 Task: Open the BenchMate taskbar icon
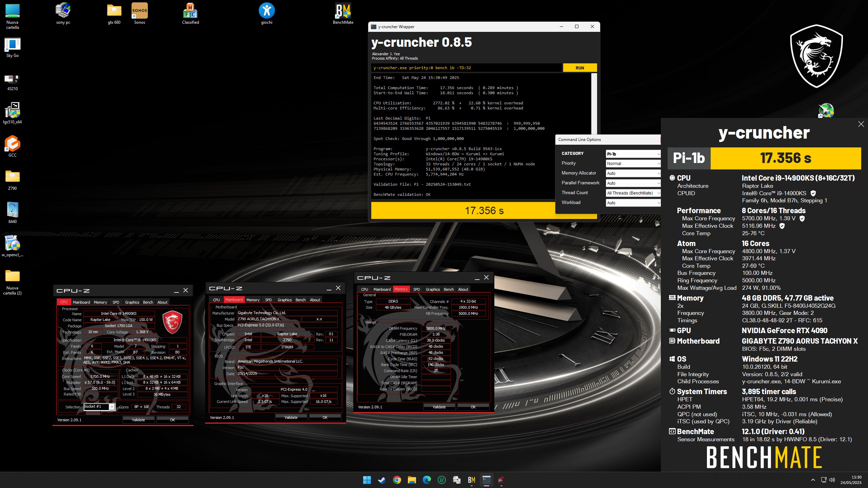(471, 480)
